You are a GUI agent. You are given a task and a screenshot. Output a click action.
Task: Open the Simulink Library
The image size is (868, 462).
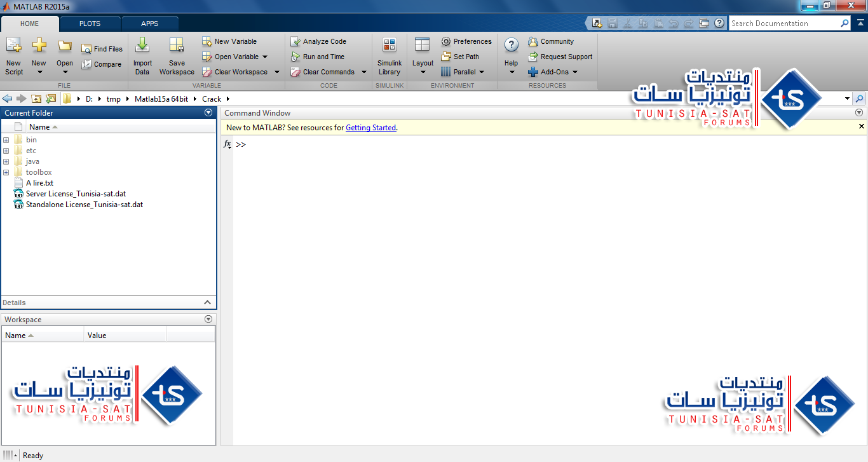tap(390, 56)
